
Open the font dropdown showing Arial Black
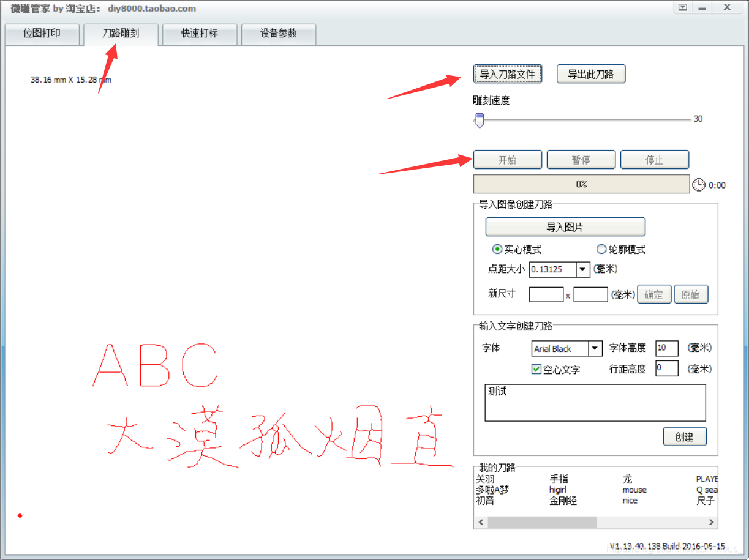595,348
